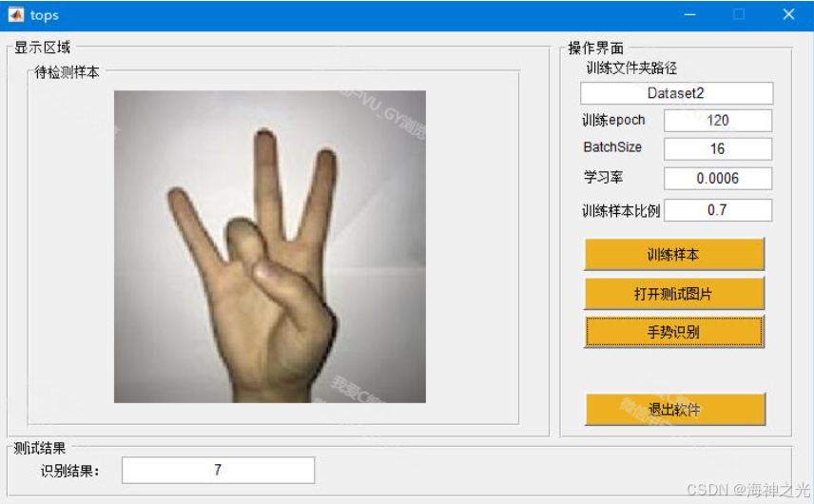Screen dimensions: 814x504
Task: Click the BatchSize label
Action: click(x=612, y=147)
